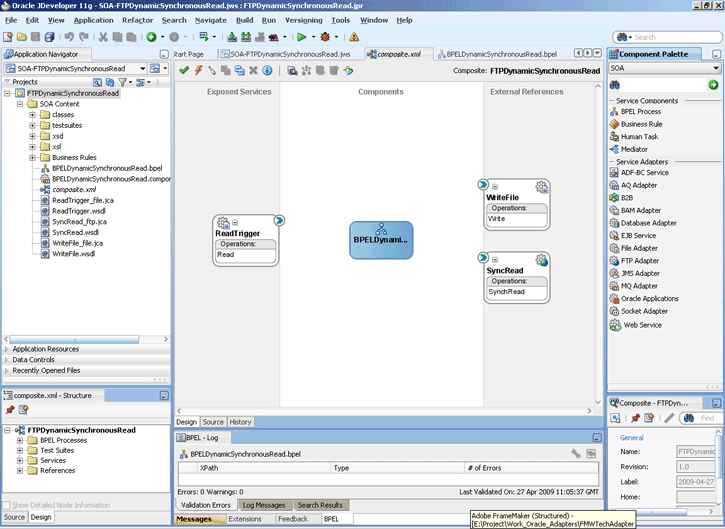725x529 pixels.
Task: Pick the FTP Adapter from palette
Action: click(639, 261)
